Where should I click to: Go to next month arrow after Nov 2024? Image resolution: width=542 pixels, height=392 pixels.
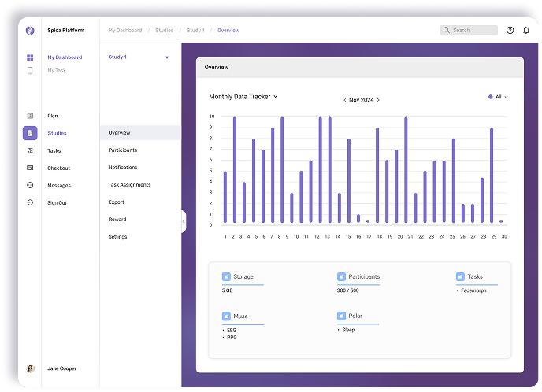[x=378, y=100]
